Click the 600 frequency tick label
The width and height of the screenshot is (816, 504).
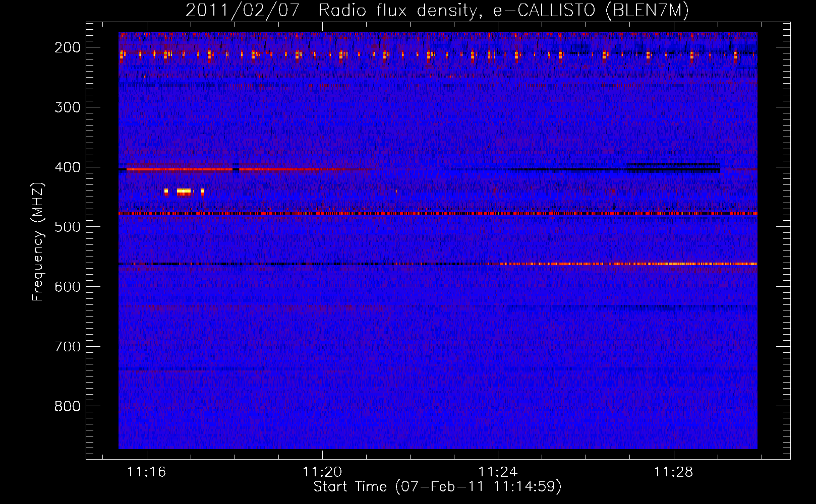[x=68, y=287]
